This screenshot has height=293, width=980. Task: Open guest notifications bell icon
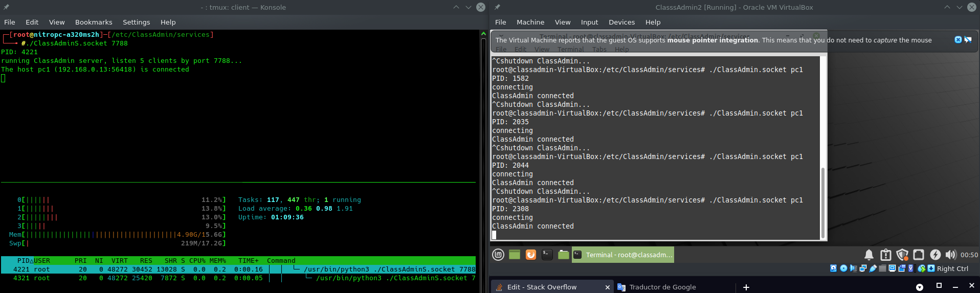pyautogui.click(x=869, y=255)
